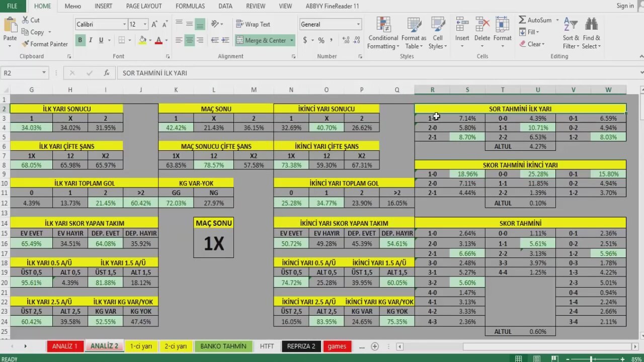Increase font size with larger A
This screenshot has width=644, height=362.
tap(154, 24)
